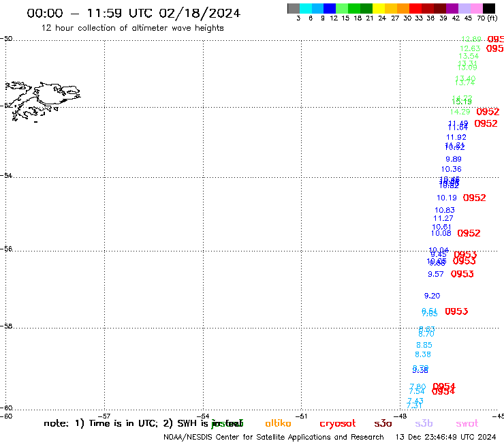Click the wave height value 10.36

pyautogui.click(x=452, y=169)
